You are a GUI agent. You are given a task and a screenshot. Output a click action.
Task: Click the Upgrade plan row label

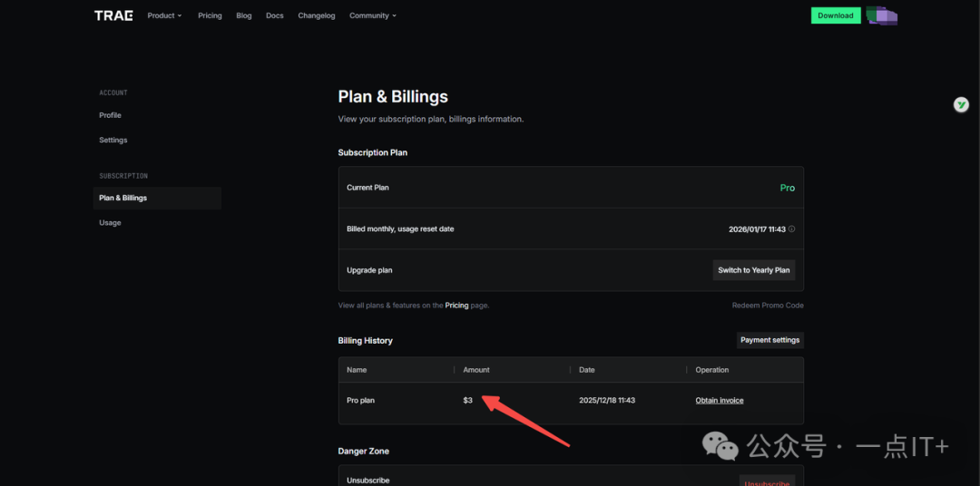pyautogui.click(x=369, y=270)
